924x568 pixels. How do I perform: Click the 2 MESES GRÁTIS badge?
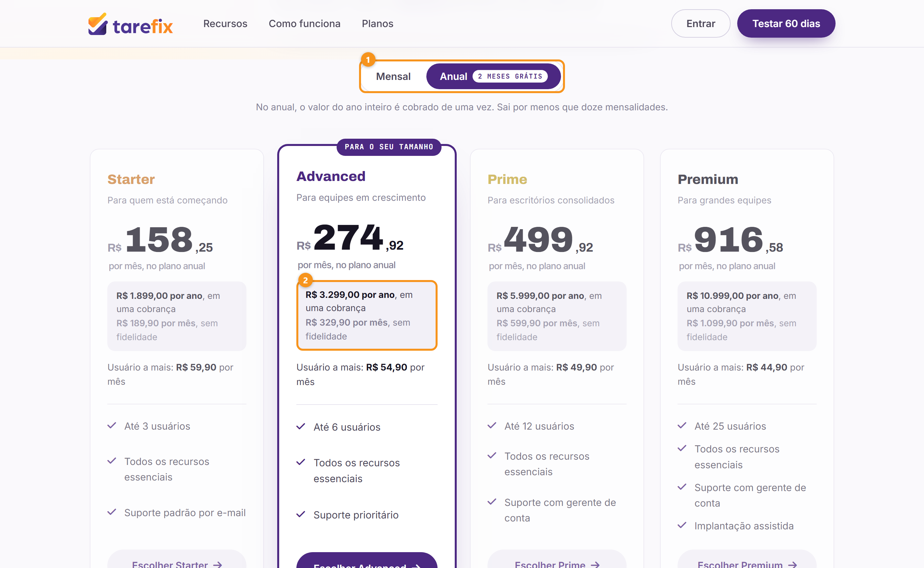(510, 76)
